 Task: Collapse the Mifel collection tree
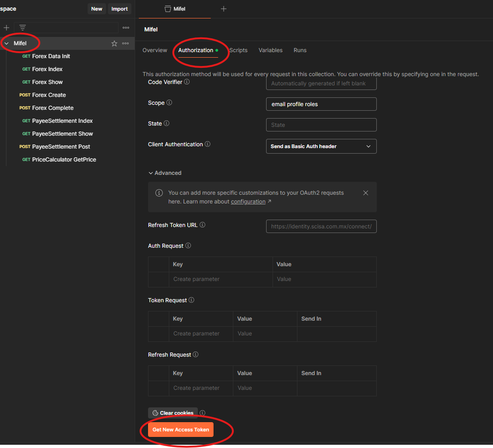tap(6, 43)
